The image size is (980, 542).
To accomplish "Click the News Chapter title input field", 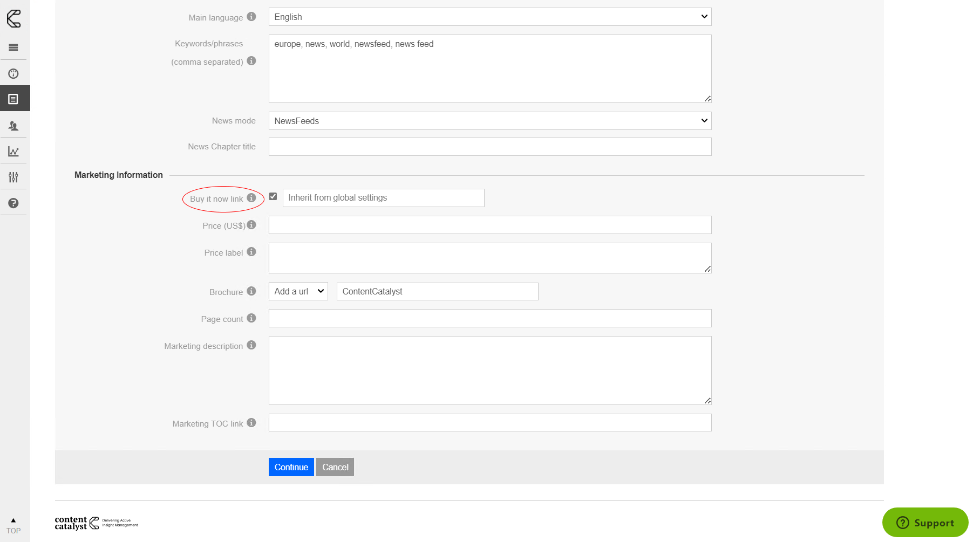I will click(489, 147).
